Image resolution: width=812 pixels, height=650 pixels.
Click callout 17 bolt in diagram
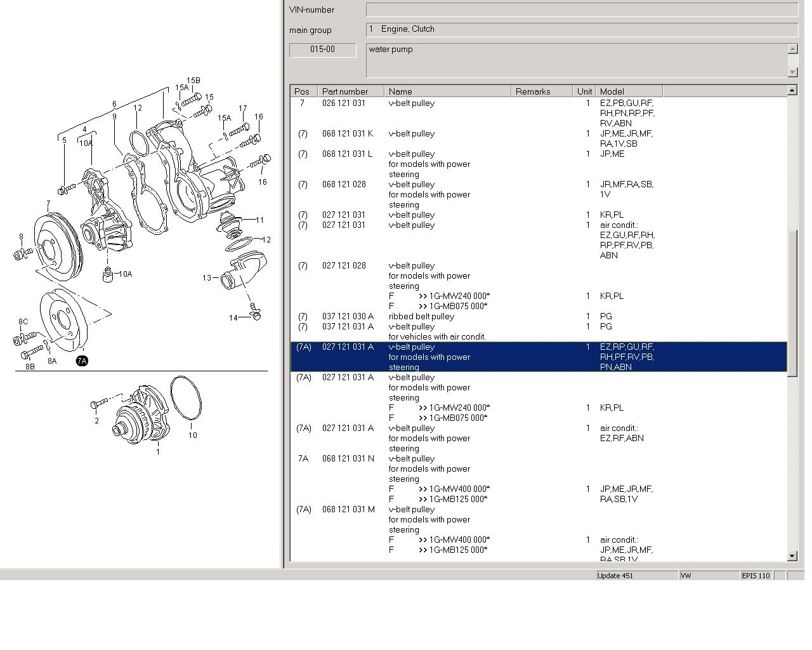[x=242, y=109]
